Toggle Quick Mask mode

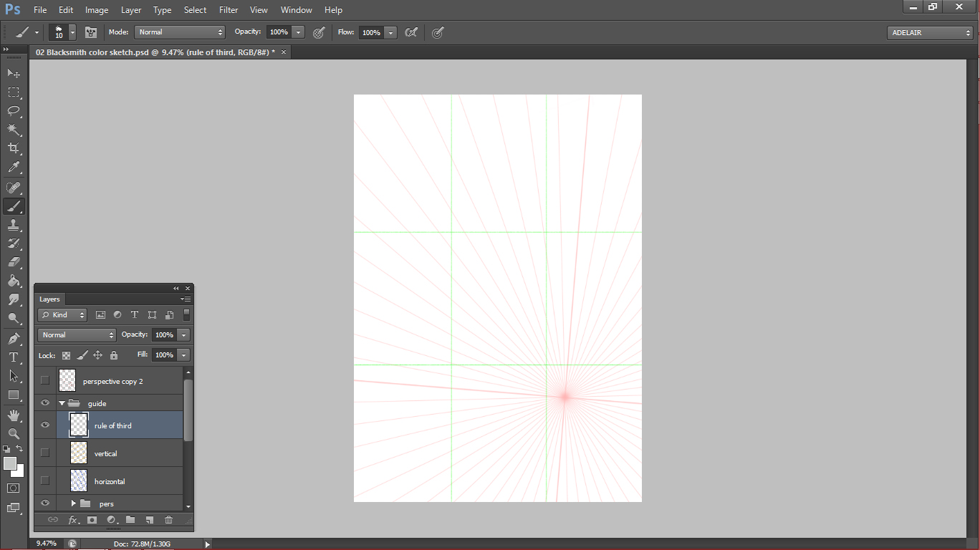point(14,488)
